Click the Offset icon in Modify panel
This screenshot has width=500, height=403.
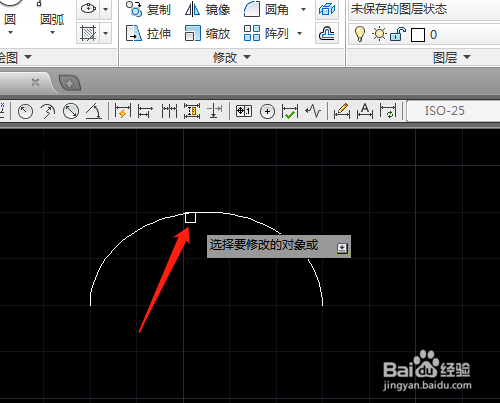(x=327, y=33)
